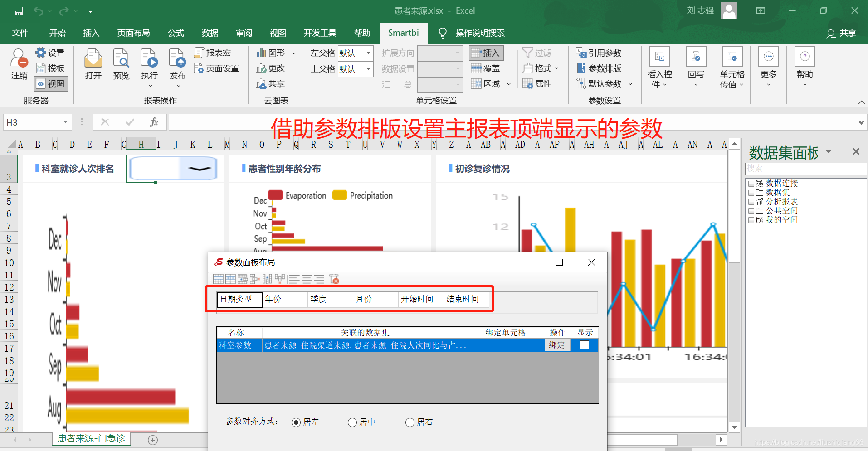The width and height of the screenshot is (868, 451).
Task: Click the 数据集面板 search field
Action: tap(806, 169)
